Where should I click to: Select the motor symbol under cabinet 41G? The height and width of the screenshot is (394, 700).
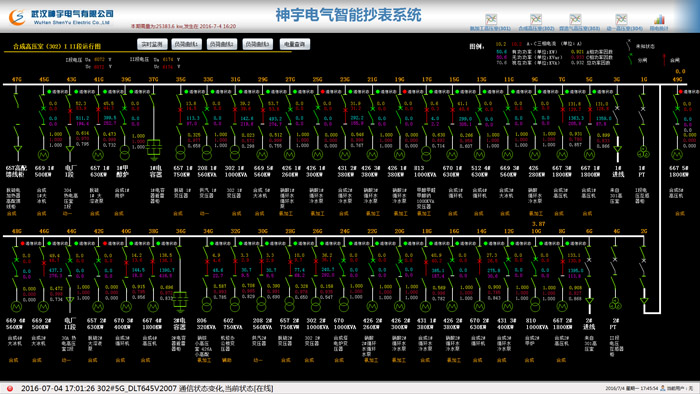[x=98, y=155]
